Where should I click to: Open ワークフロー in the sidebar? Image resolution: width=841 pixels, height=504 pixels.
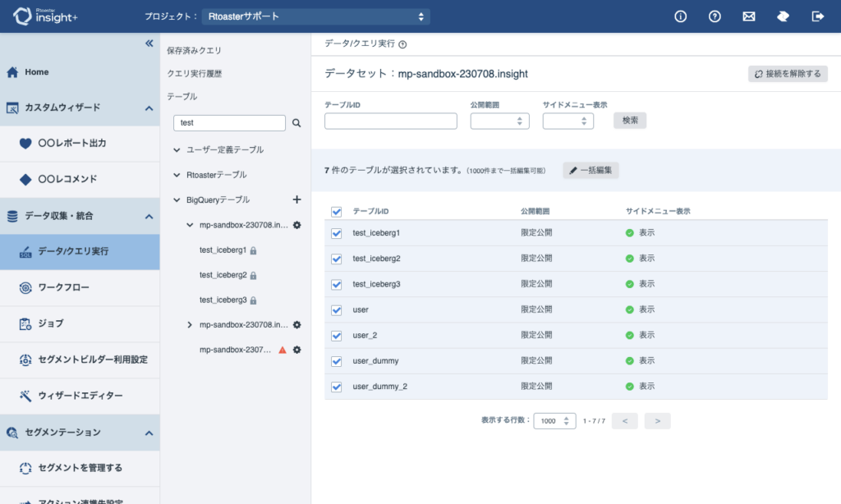(x=63, y=288)
